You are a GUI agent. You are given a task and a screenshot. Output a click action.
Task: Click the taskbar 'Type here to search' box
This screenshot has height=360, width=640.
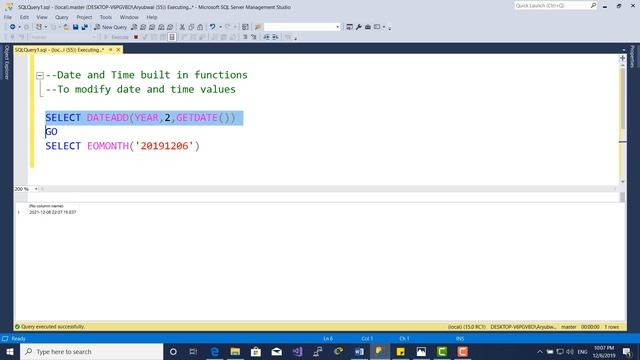[91, 351]
